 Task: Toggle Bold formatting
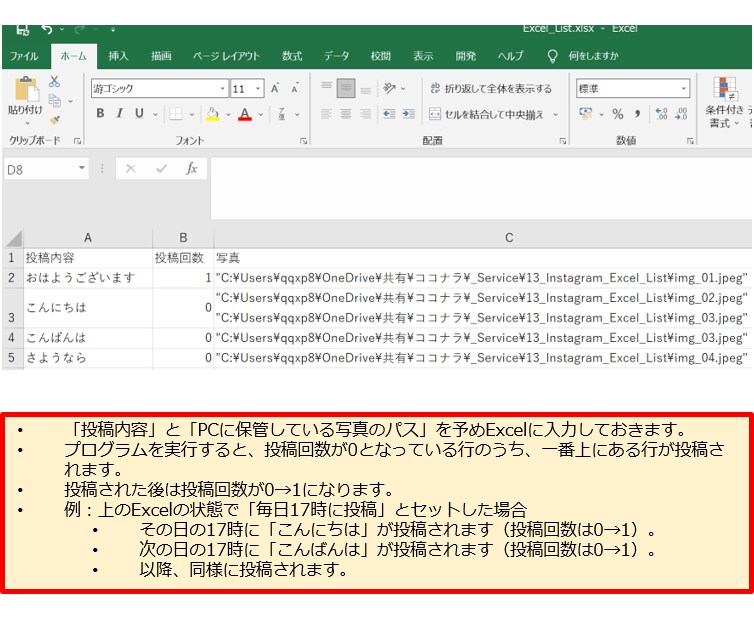[100, 113]
